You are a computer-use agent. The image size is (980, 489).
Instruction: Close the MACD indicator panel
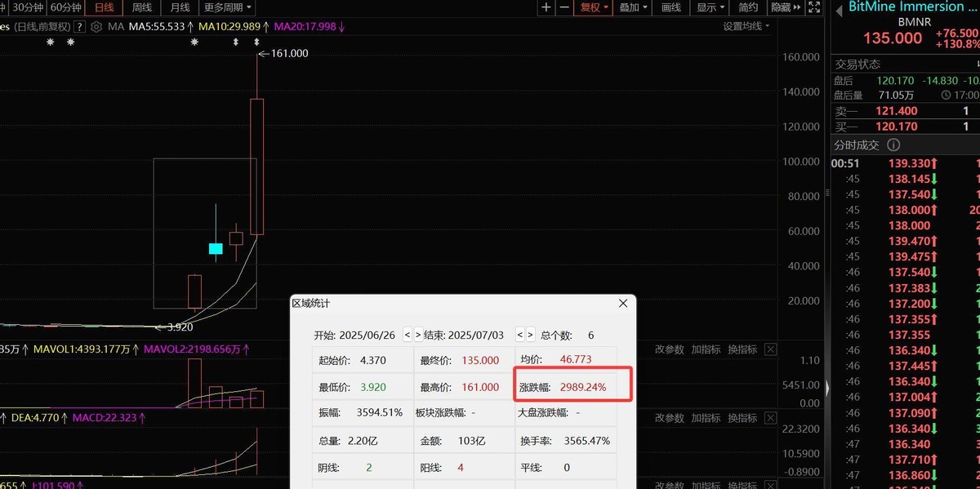(x=770, y=418)
